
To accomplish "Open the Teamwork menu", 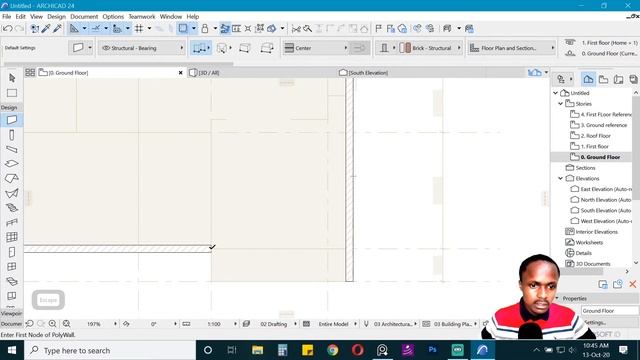I will click(142, 17).
